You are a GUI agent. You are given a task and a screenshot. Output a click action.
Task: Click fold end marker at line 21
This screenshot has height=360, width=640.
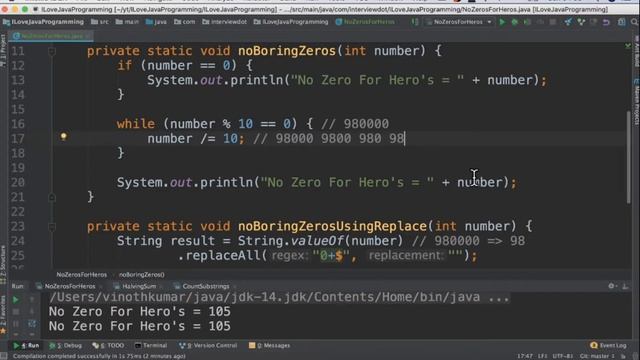52,198
